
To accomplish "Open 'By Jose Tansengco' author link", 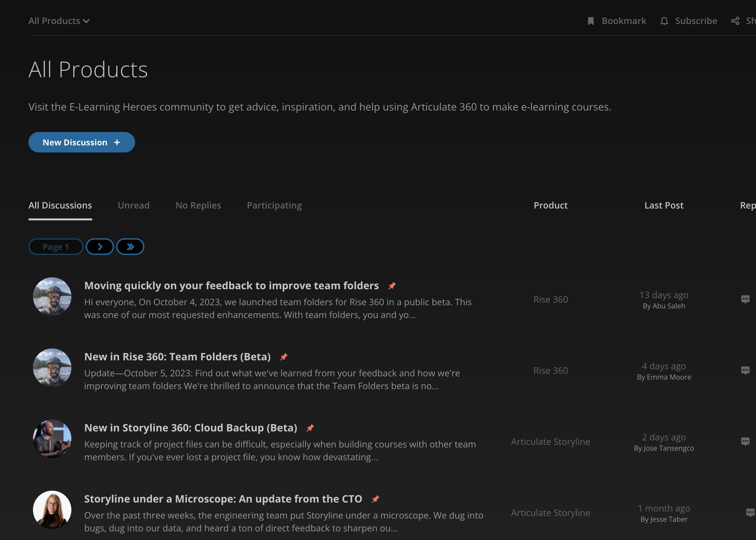I will (664, 448).
